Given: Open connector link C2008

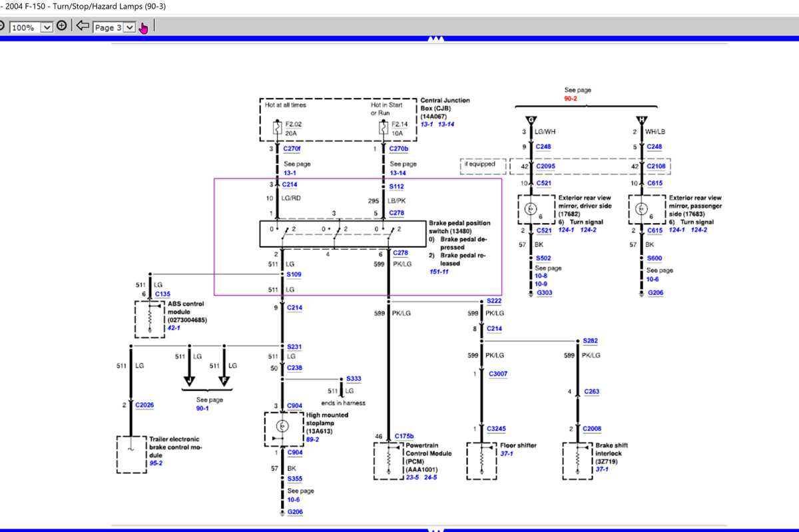Looking at the screenshot, I should click(x=592, y=428).
